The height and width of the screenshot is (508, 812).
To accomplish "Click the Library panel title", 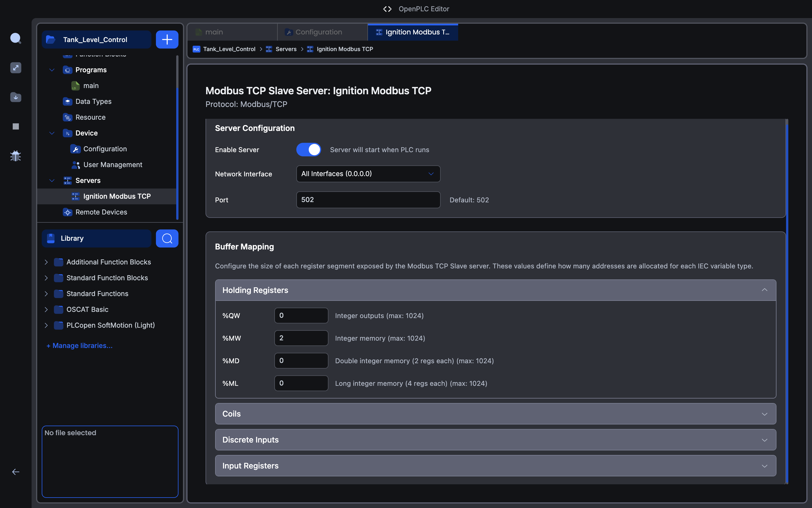I will tap(72, 238).
